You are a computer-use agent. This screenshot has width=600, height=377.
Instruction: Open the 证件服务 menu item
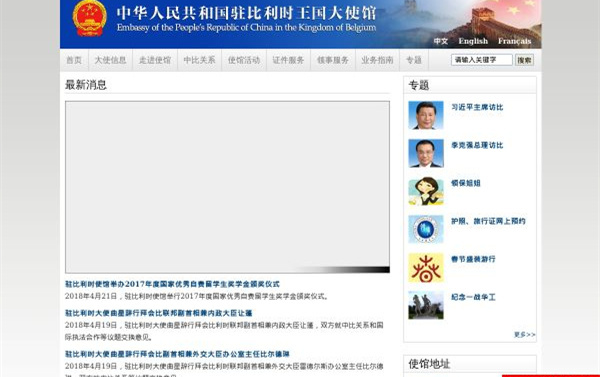click(288, 60)
